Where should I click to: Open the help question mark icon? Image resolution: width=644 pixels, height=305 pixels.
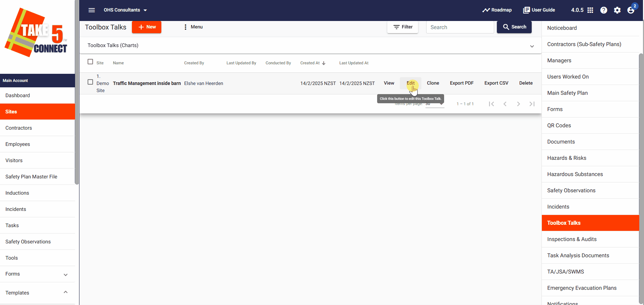pyautogui.click(x=604, y=10)
